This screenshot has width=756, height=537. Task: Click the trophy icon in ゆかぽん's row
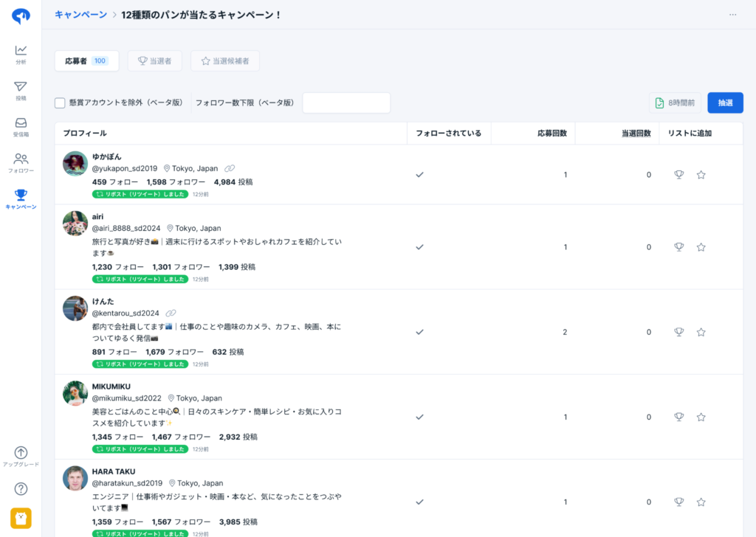click(x=678, y=175)
